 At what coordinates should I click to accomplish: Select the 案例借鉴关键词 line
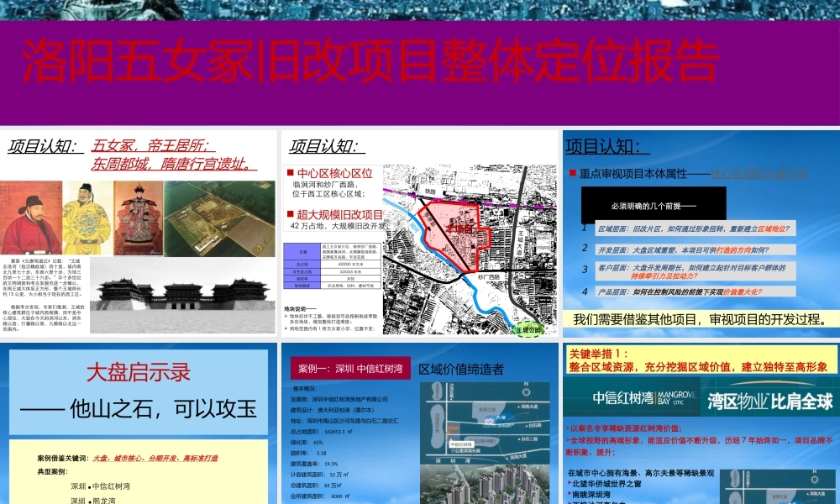(128, 459)
